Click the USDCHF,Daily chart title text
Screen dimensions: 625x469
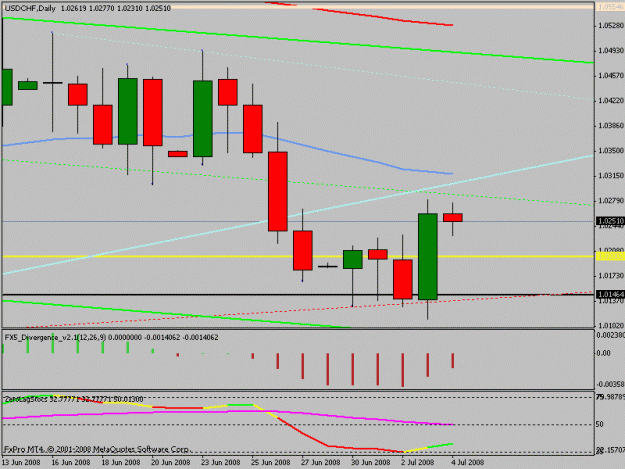pyautogui.click(x=30, y=8)
